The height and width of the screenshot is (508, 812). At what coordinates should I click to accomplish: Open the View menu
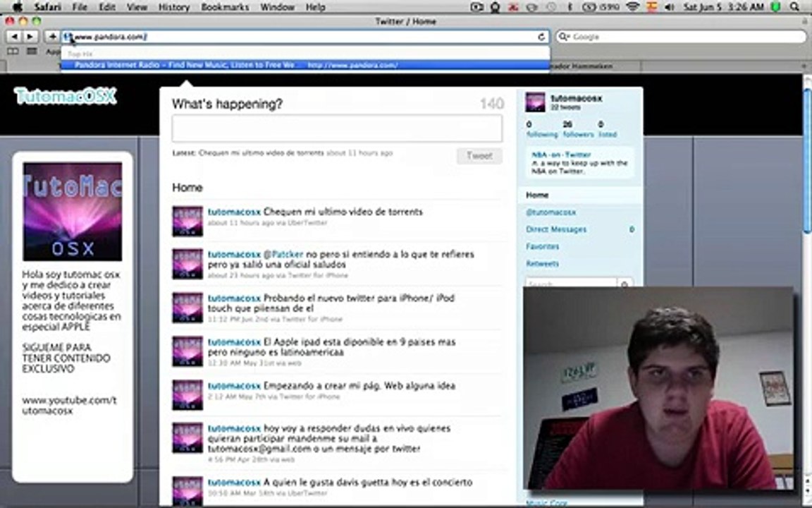[x=137, y=7]
